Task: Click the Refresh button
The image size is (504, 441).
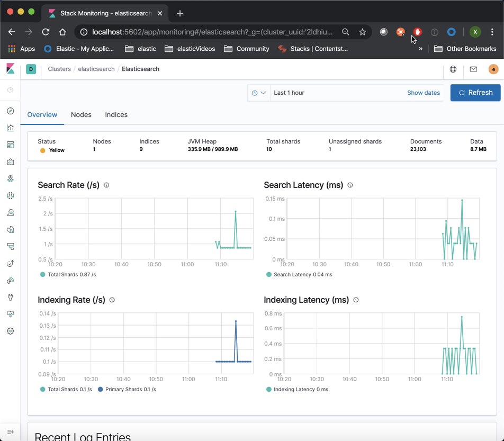Action: pos(475,93)
